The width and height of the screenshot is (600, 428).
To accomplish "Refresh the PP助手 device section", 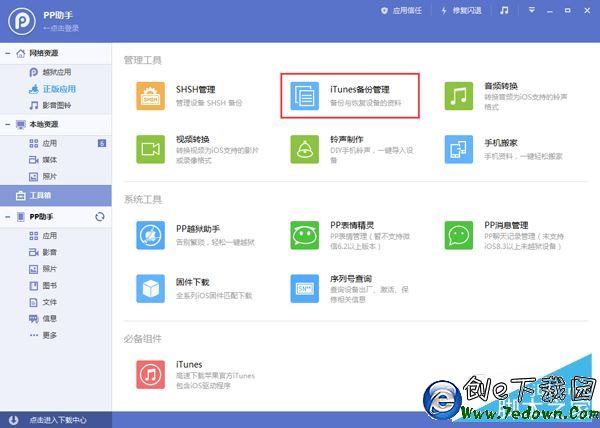I will point(99,217).
